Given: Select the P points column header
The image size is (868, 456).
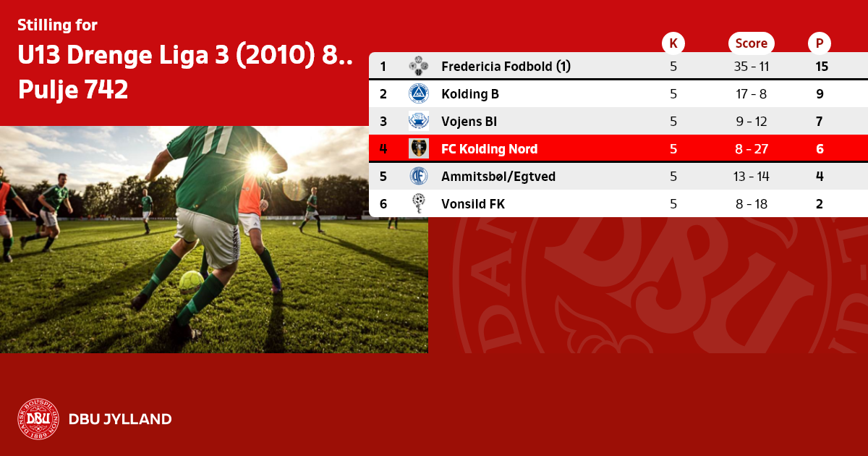Looking at the screenshot, I should click(820, 43).
